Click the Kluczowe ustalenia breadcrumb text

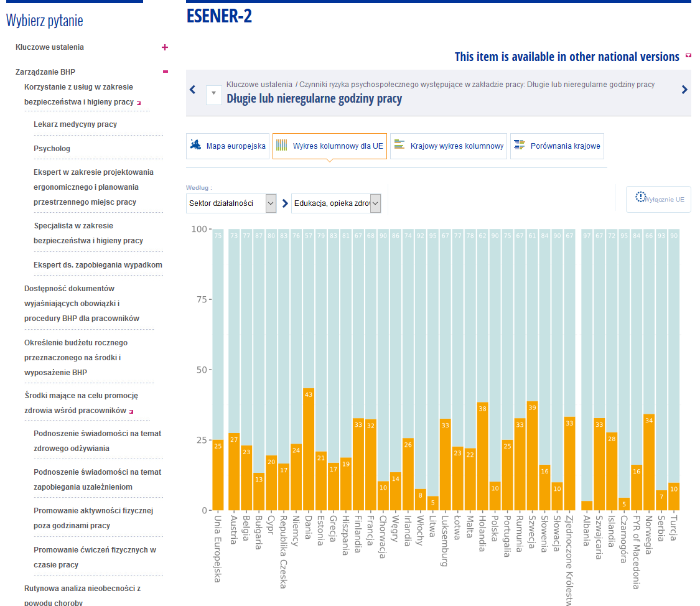[259, 85]
